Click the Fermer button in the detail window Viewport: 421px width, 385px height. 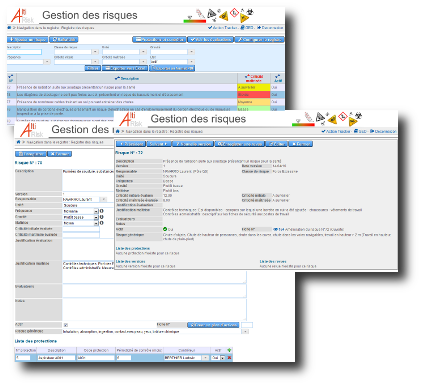pos(300,144)
